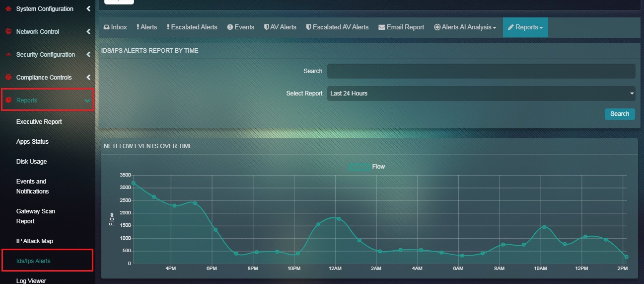This screenshot has height=284, width=644.
Task: Open Gateway Scan Report
Action: (x=36, y=216)
